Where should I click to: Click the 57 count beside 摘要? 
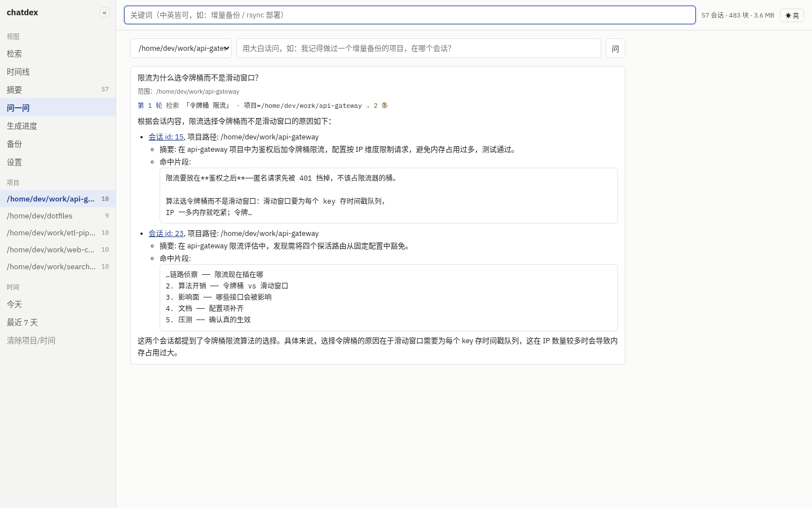pos(105,89)
